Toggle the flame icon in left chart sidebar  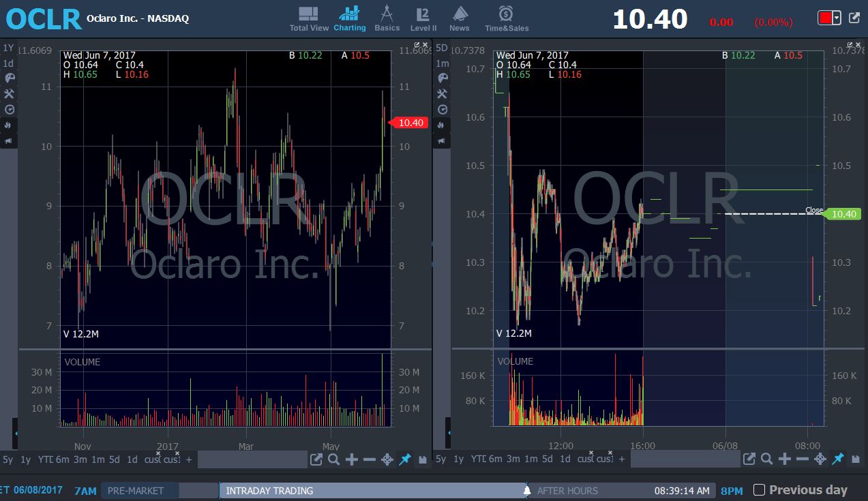(9, 125)
